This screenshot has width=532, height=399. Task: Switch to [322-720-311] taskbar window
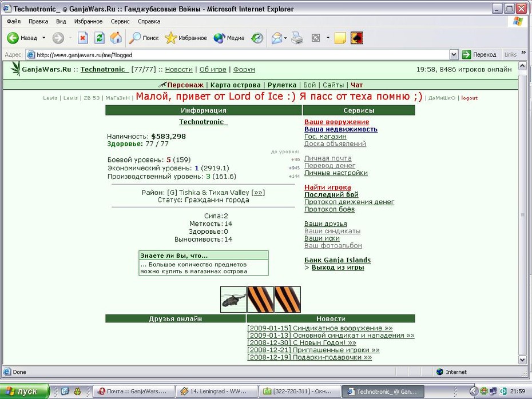point(299,392)
